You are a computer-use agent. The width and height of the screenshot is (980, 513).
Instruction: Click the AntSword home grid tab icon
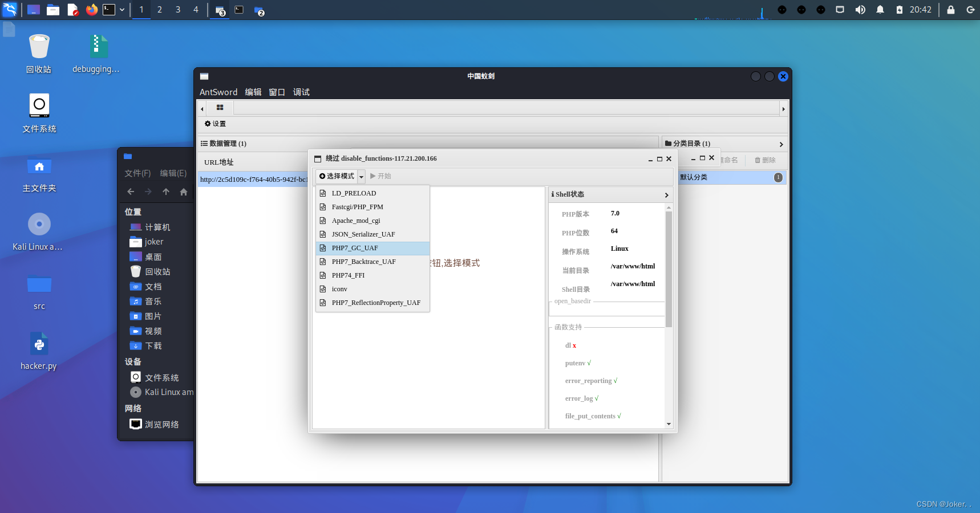coord(220,108)
